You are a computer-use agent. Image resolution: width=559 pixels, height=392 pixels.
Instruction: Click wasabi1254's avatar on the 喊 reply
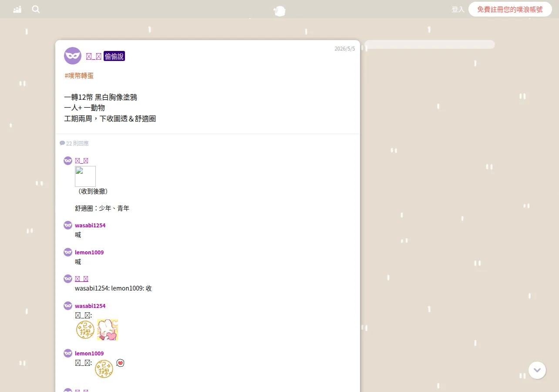(68, 225)
